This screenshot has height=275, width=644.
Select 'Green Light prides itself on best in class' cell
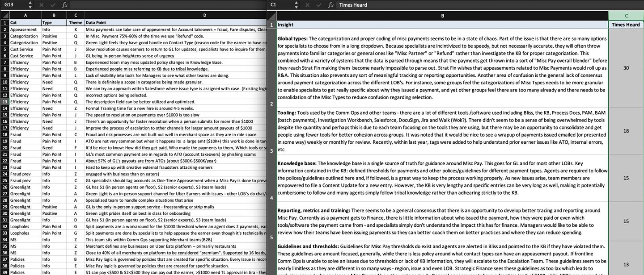tap(176, 213)
